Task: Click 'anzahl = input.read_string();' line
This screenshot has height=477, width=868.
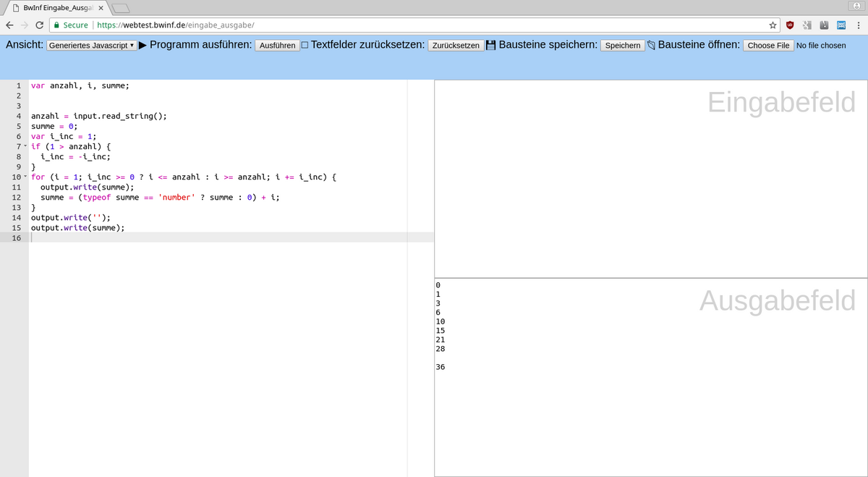Action: point(99,116)
